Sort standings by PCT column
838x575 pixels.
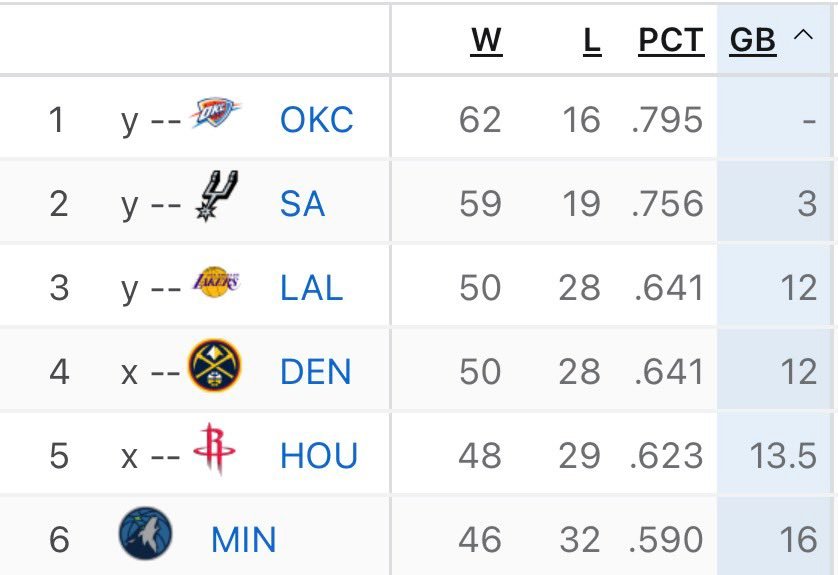point(671,40)
